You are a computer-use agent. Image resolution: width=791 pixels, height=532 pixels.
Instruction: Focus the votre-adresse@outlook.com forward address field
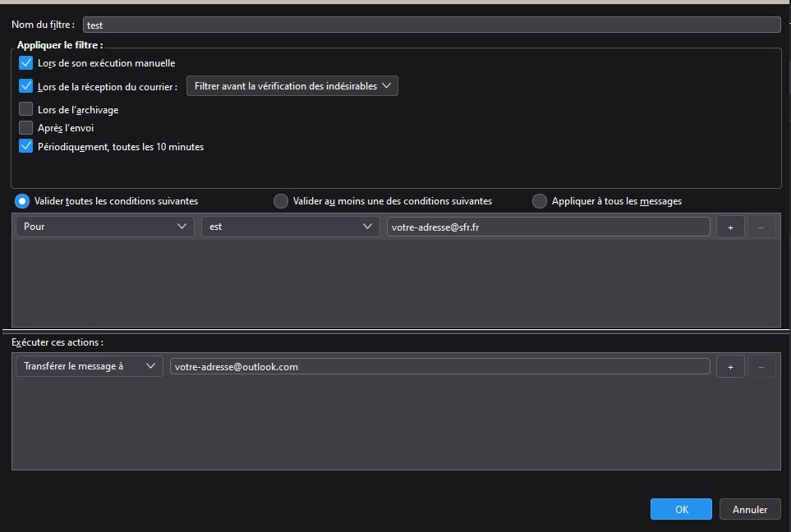(x=439, y=367)
